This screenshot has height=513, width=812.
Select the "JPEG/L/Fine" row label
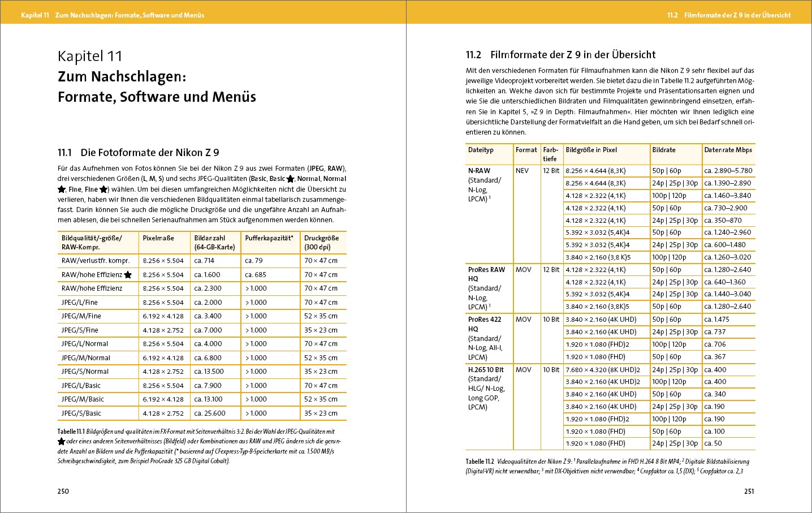pos(80,303)
